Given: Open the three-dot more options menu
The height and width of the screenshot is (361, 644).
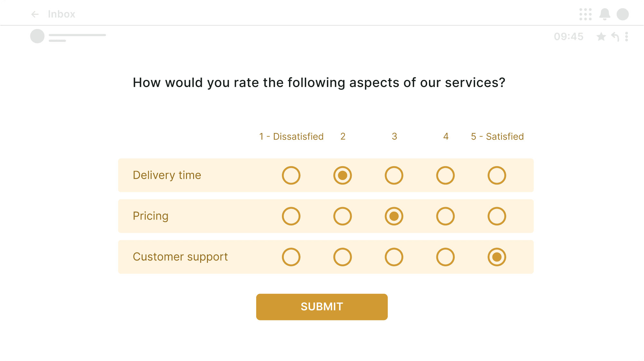Looking at the screenshot, I should click(x=627, y=37).
